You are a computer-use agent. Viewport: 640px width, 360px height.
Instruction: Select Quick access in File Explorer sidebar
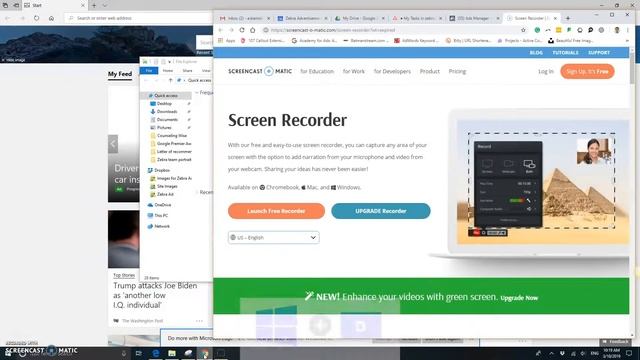pyautogui.click(x=166, y=96)
